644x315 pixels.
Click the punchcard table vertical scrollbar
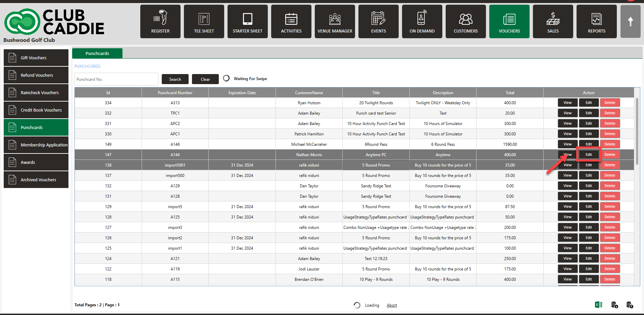[x=637, y=131]
